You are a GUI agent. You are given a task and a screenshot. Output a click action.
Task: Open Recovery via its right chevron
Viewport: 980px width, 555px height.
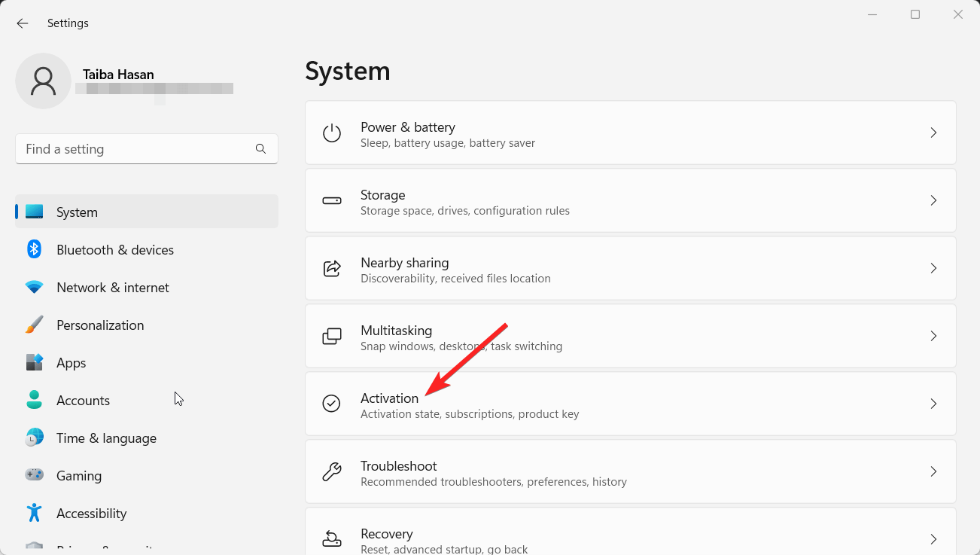pos(933,538)
